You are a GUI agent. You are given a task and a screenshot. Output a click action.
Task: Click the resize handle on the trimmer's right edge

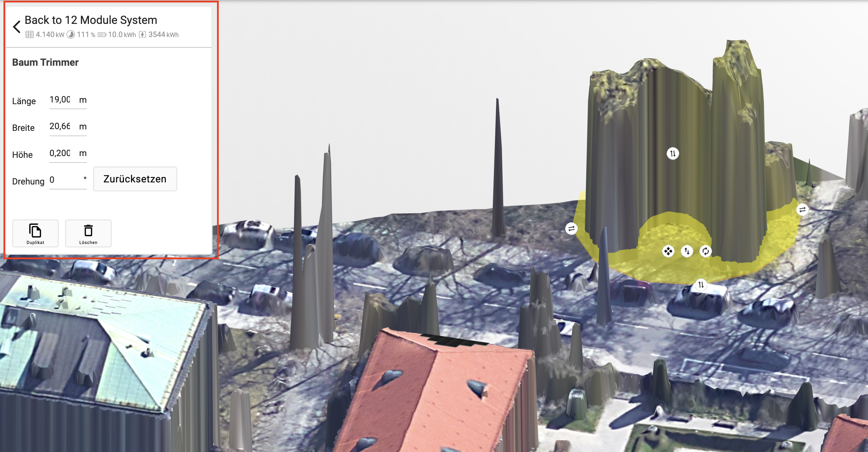coord(802,209)
